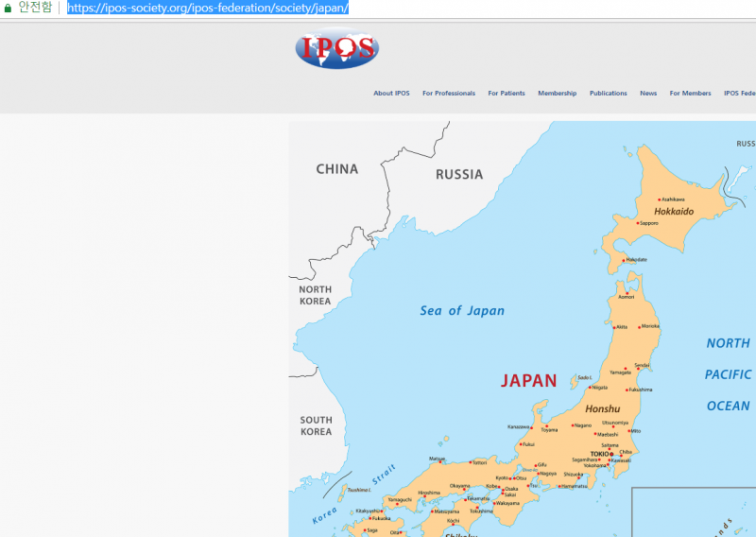The width and height of the screenshot is (756, 537).
Task: Click the Asahikawa city dot
Action: (659, 199)
